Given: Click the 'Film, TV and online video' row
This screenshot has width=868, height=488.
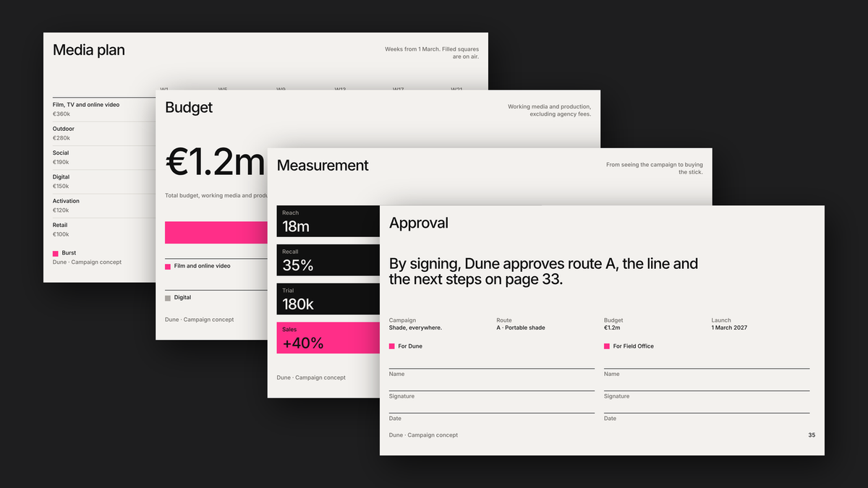Looking at the screenshot, I should (103, 109).
